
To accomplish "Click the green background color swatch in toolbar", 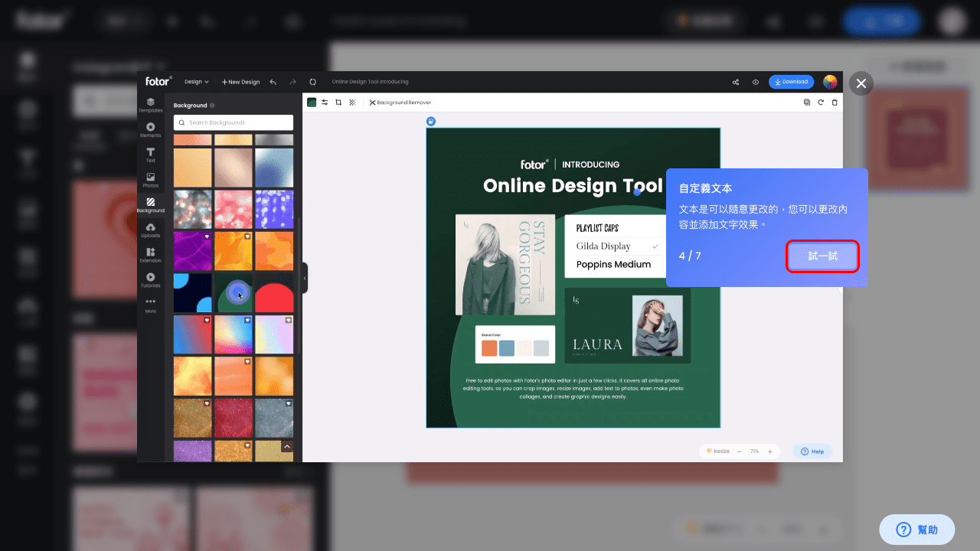I will [x=312, y=102].
